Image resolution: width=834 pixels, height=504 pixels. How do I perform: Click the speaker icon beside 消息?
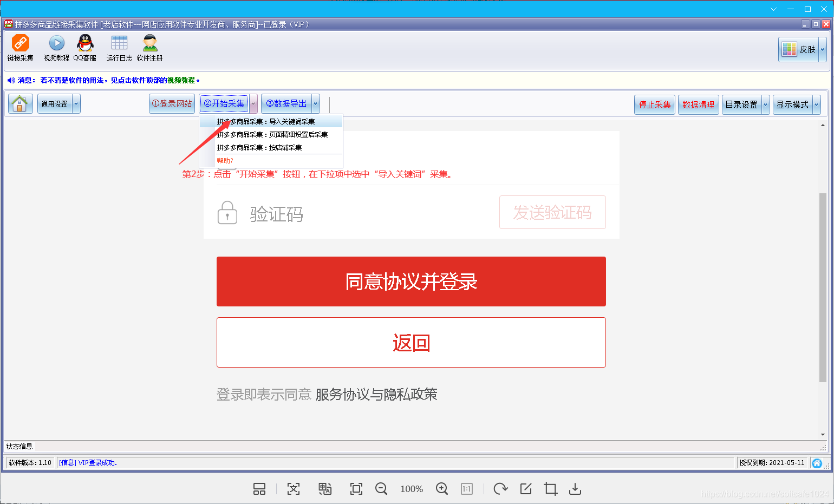point(11,80)
